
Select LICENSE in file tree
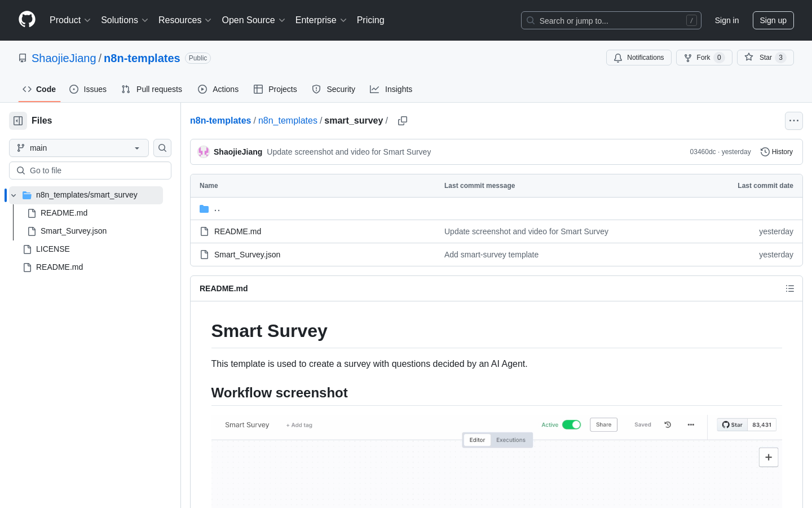click(x=53, y=249)
